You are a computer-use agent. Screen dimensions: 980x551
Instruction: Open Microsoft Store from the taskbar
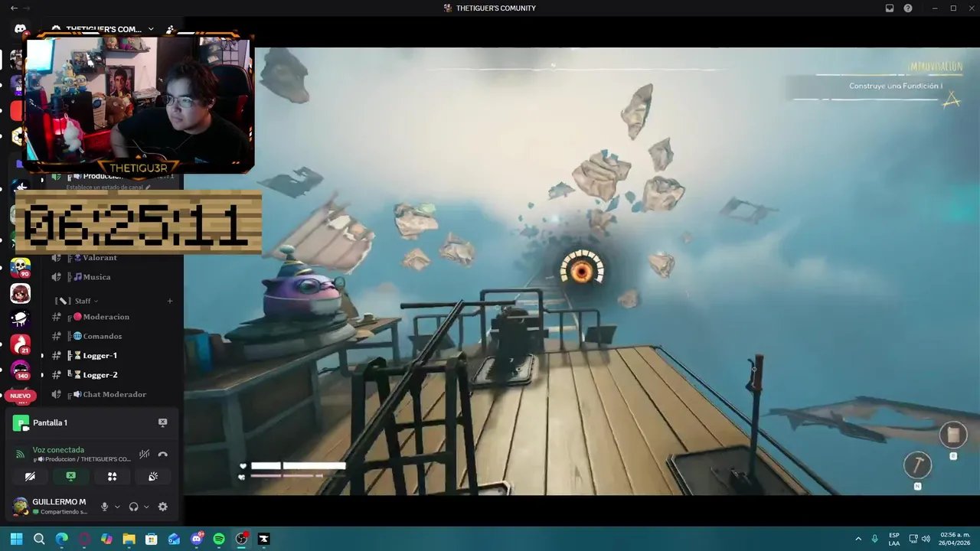(x=152, y=539)
